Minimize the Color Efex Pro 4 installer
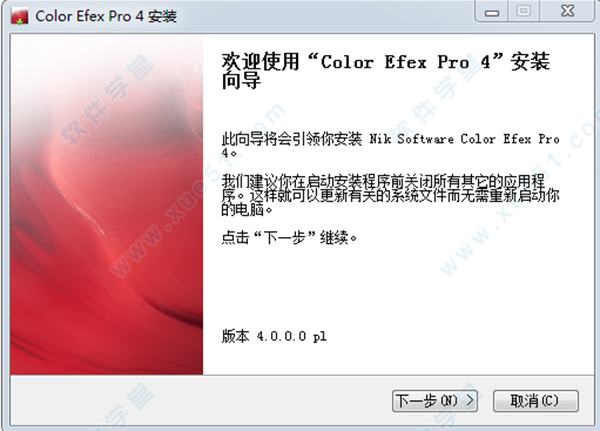 click(x=492, y=11)
